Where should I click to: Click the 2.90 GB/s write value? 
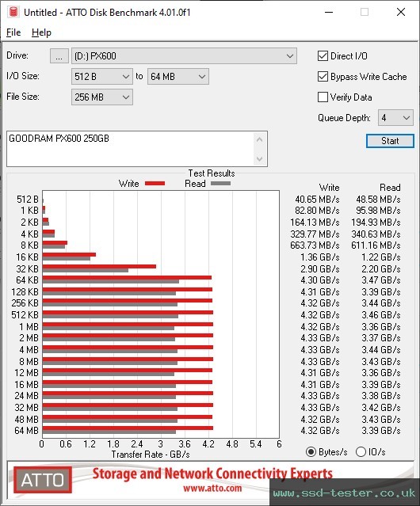coord(320,268)
